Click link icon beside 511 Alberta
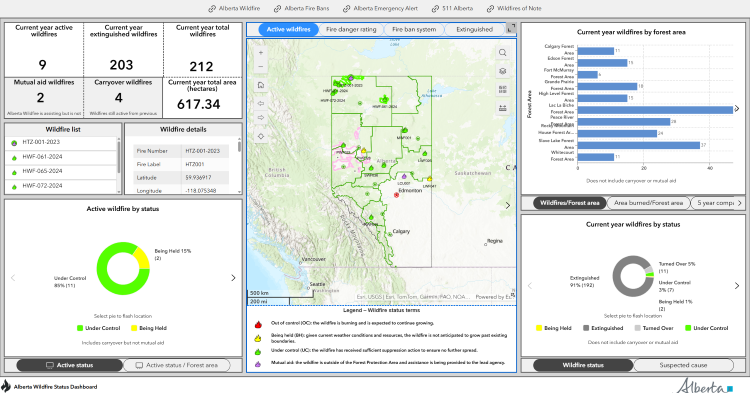The width and height of the screenshot is (750, 393). 435,9
